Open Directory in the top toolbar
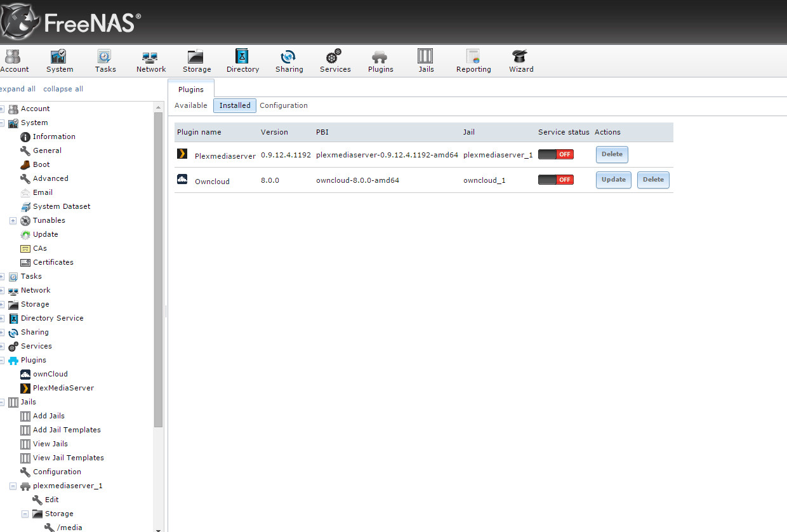 pyautogui.click(x=242, y=62)
